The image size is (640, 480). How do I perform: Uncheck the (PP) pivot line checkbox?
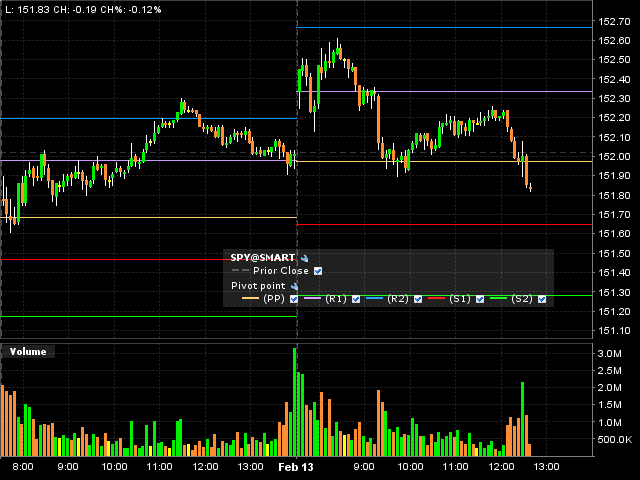click(x=294, y=299)
